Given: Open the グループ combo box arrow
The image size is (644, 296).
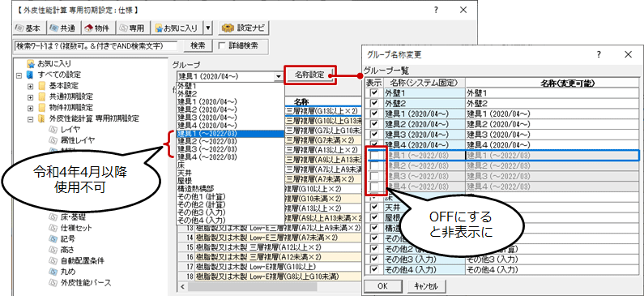Looking at the screenshot, I should coord(279,76).
